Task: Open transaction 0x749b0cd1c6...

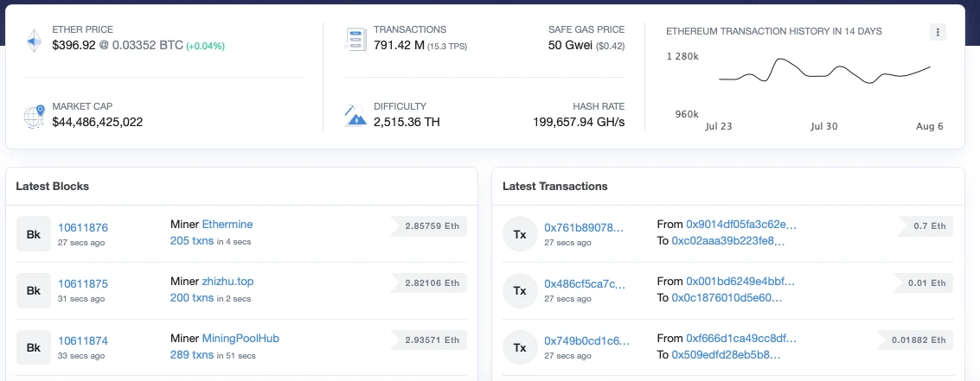Action: tap(586, 341)
